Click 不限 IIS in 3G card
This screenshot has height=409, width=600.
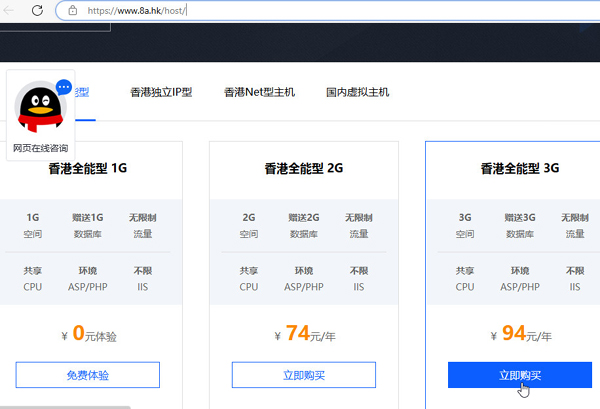[x=575, y=279]
